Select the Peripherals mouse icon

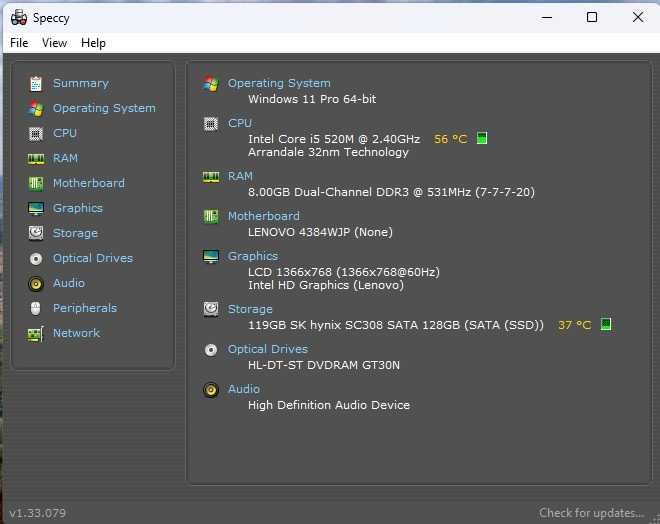[x=36, y=308]
